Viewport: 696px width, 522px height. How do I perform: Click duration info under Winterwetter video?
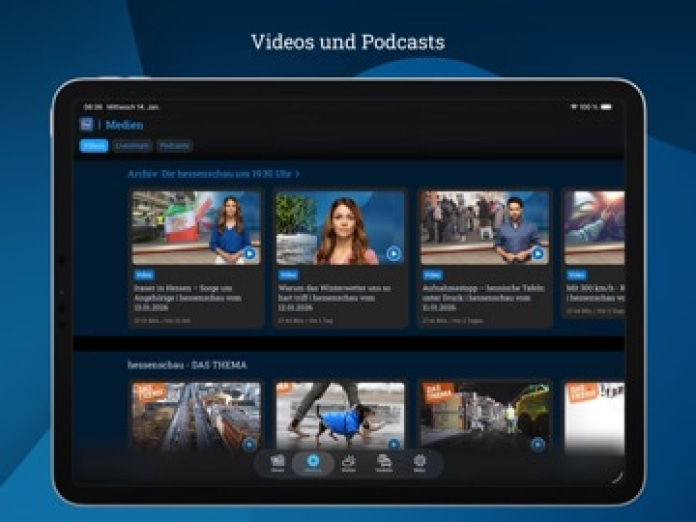click(x=305, y=320)
